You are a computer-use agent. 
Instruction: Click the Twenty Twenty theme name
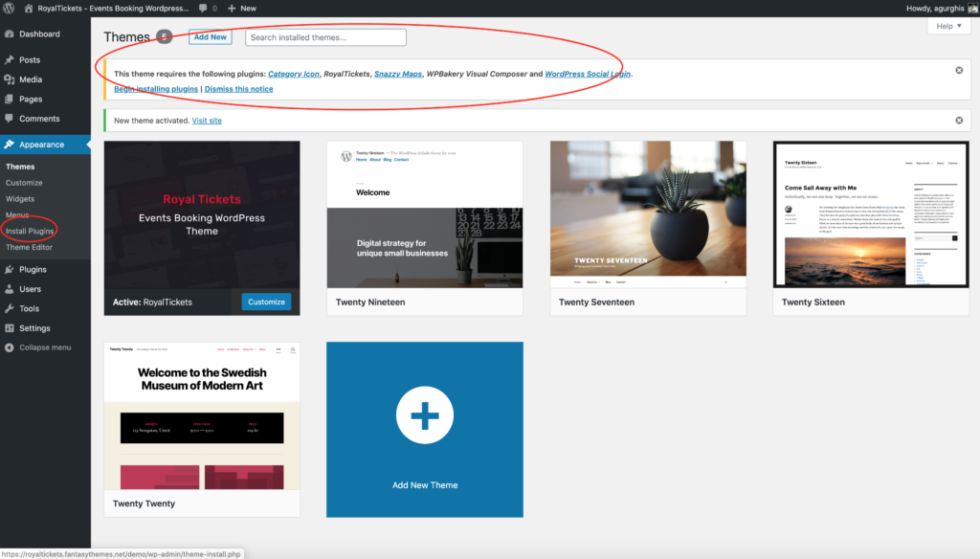[x=144, y=503]
